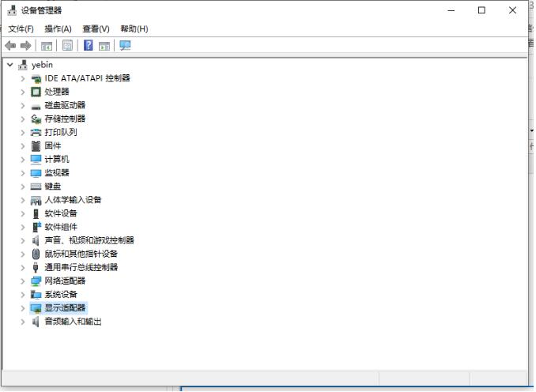Expand the 存储控制器 node

(23, 119)
